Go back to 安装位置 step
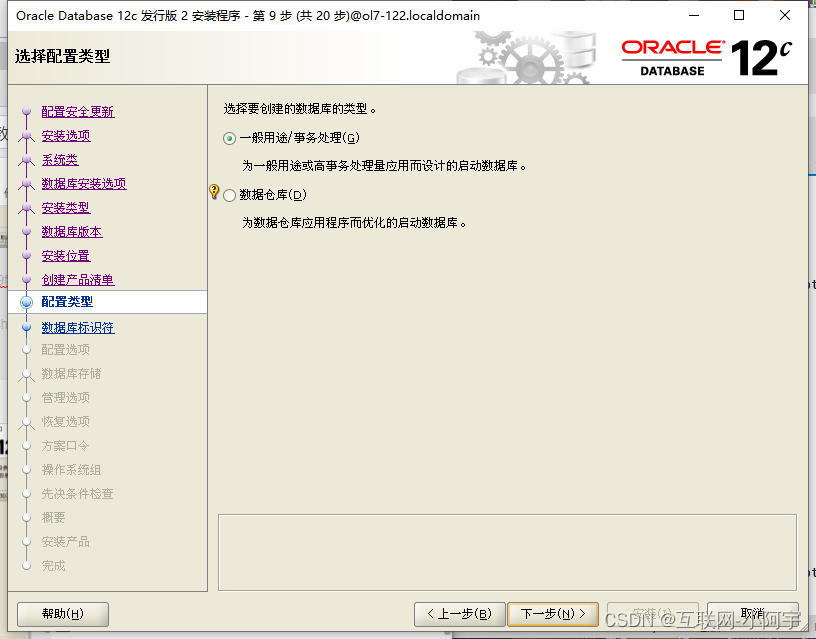 click(x=66, y=255)
